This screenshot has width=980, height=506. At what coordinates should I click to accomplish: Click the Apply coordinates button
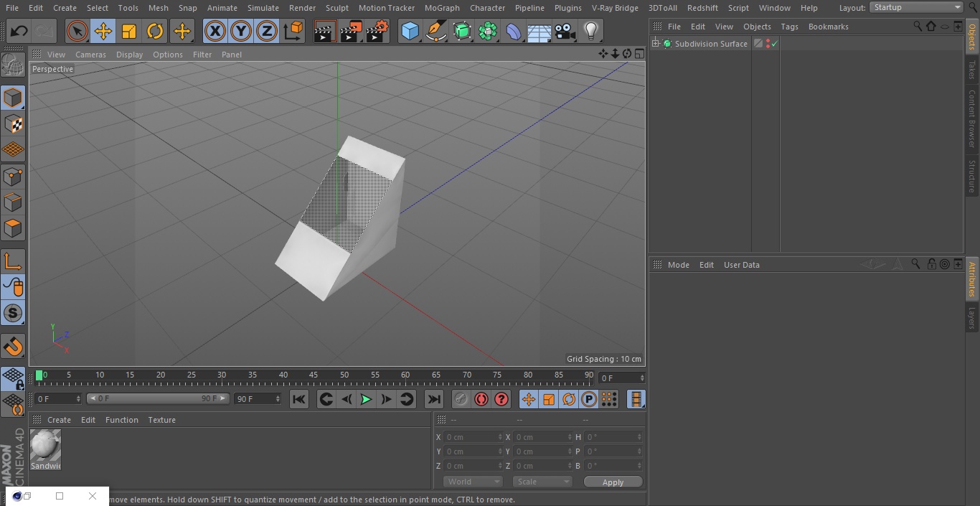[x=613, y=482]
